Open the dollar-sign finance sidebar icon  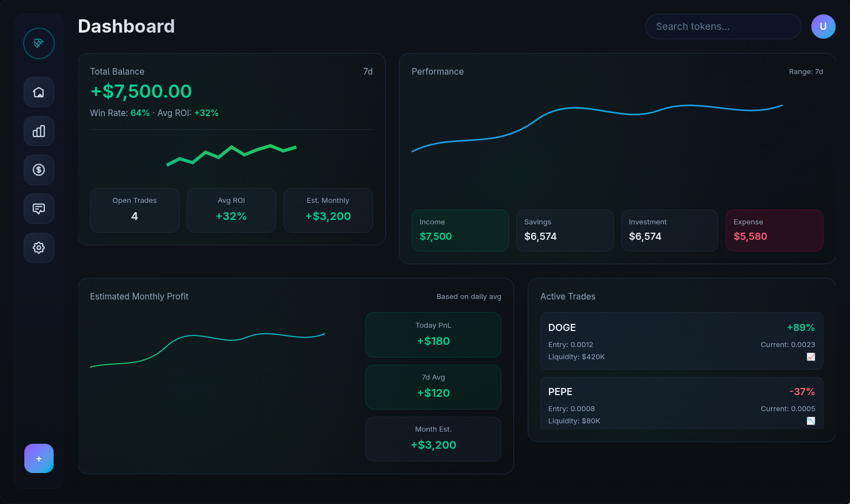tap(39, 170)
